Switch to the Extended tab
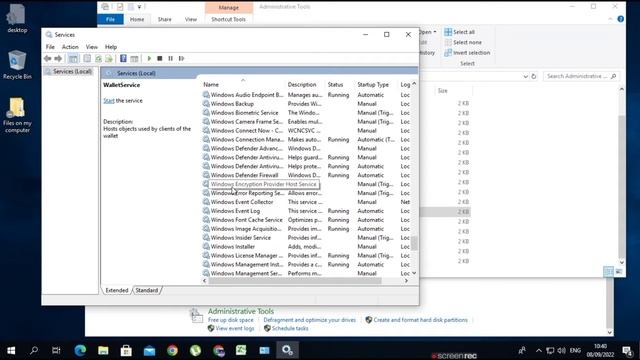This screenshot has width=640, height=360. 117,290
